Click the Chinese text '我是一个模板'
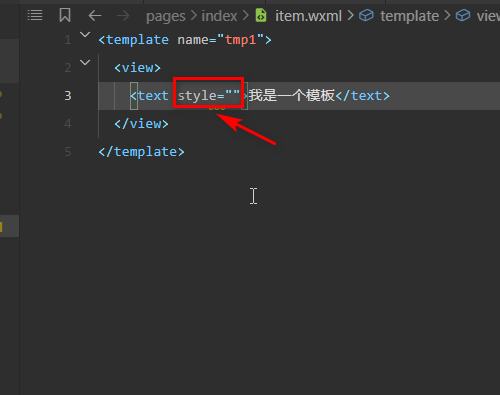This screenshot has height=395, width=500. point(292,96)
